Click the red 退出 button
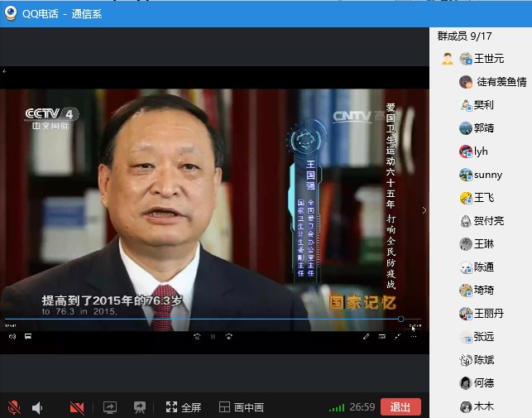Viewport: 532px width, 418px height. pos(400,407)
